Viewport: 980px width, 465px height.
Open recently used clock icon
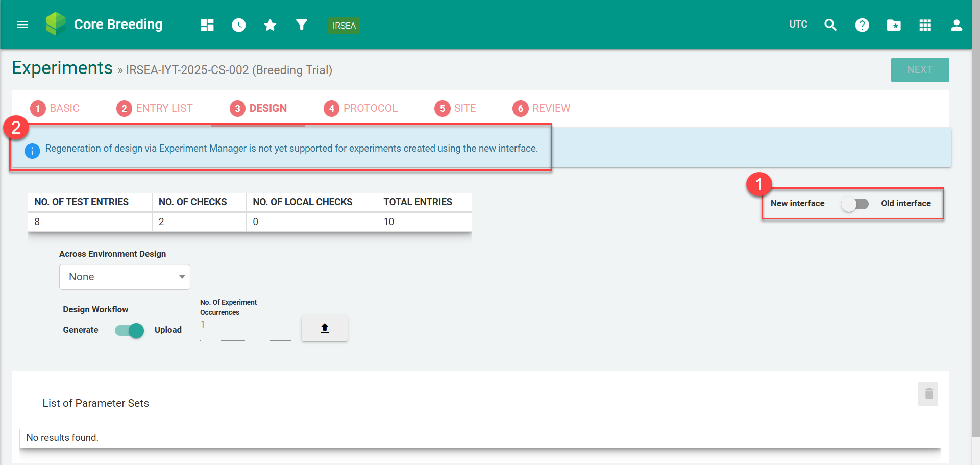(238, 25)
